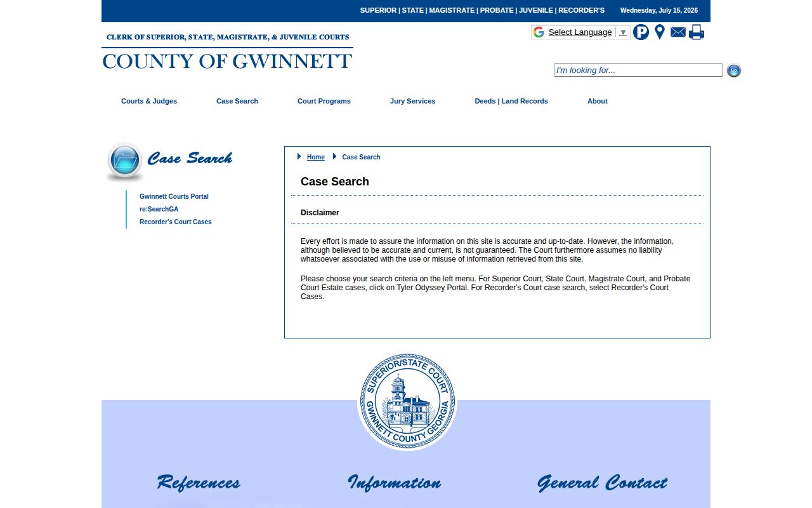Open the Courts & Judges menu
Screen dimensions: 812x508
tap(149, 101)
